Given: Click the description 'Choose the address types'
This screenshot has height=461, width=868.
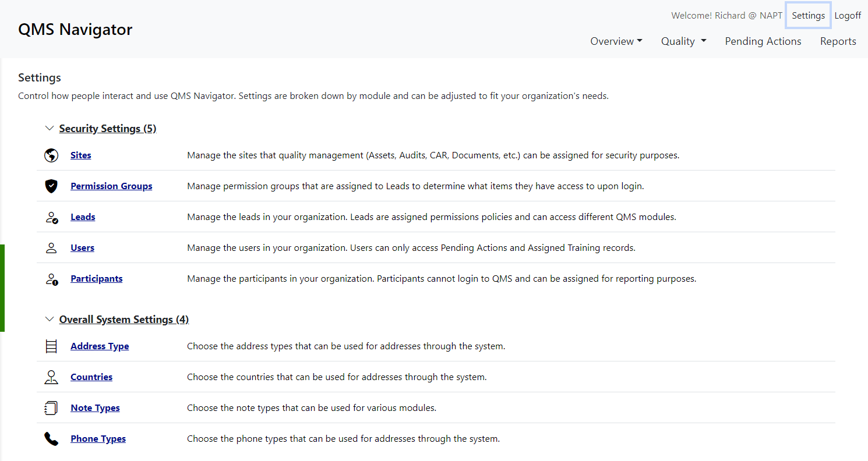Looking at the screenshot, I should click(x=346, y=346).
